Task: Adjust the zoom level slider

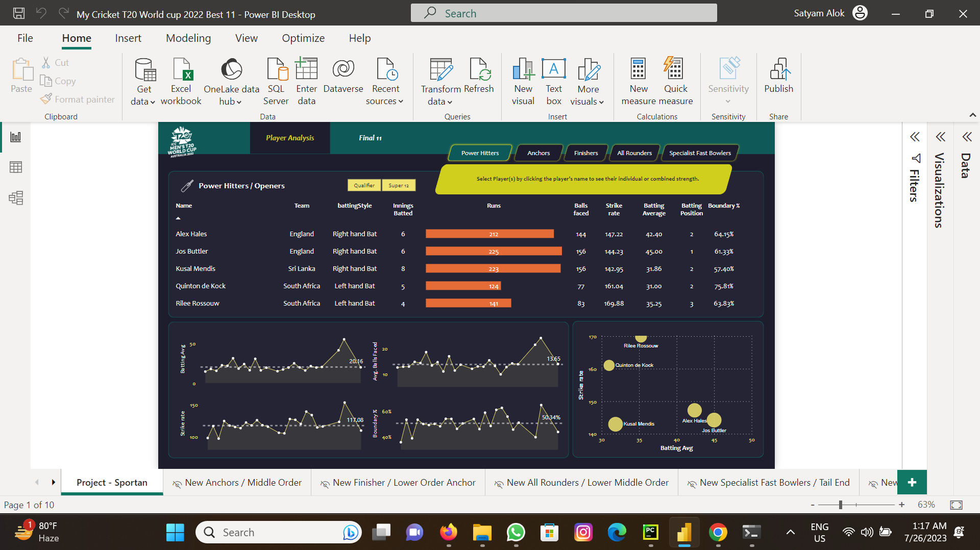Action: [x=840, y=505]
